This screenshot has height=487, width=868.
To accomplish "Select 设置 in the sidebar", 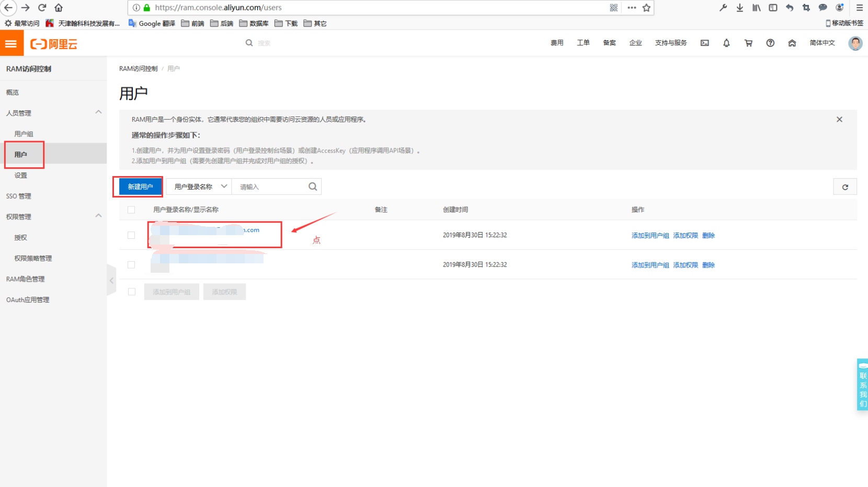I will point(20,175).
